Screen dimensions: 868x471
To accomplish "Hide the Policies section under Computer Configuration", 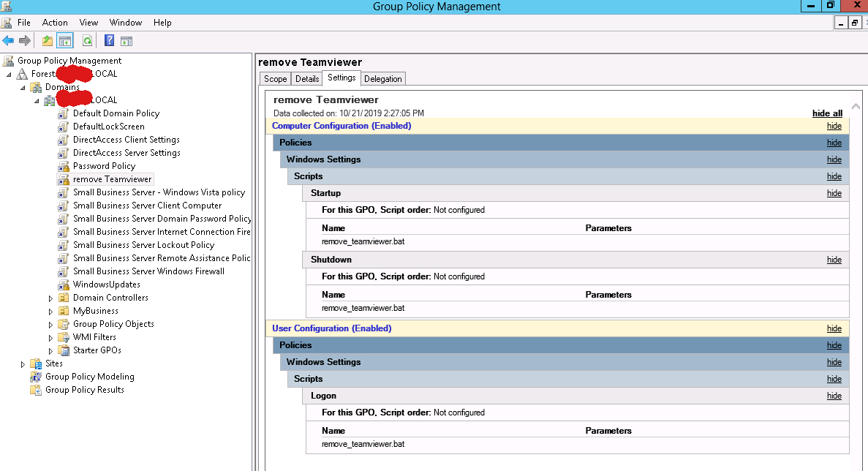I will click(x=834, y=143).
